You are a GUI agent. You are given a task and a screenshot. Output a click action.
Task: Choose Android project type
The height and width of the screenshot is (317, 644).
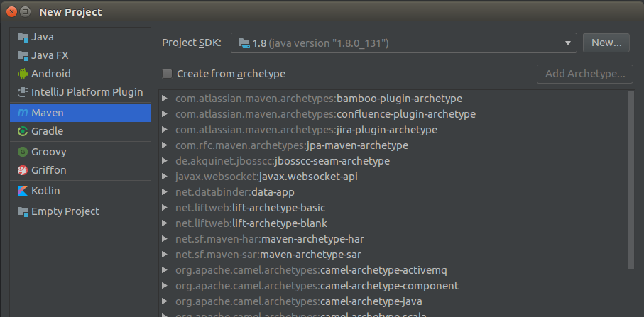tap(80, 74)
